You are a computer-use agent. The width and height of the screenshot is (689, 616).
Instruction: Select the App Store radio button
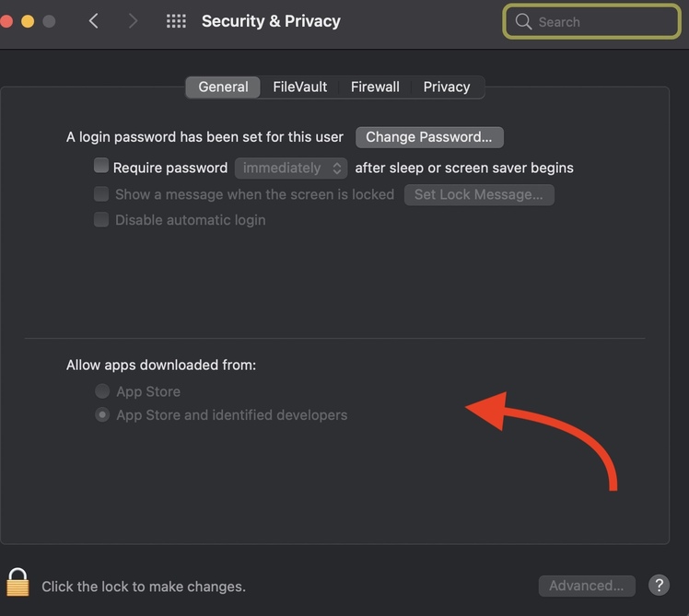point(102,391)
